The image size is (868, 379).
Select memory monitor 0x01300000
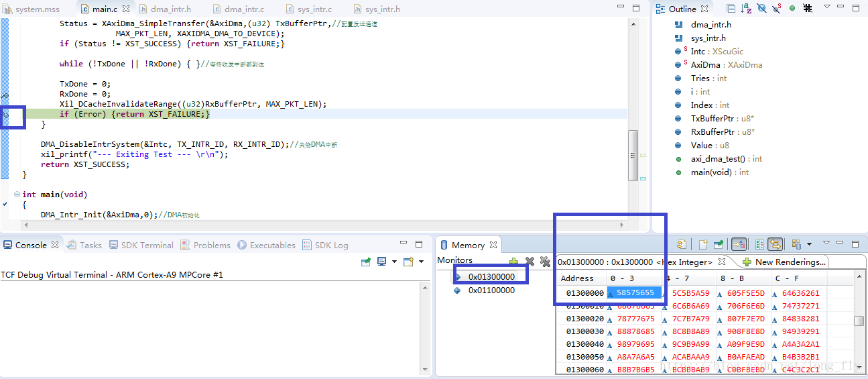click(491, 276)
